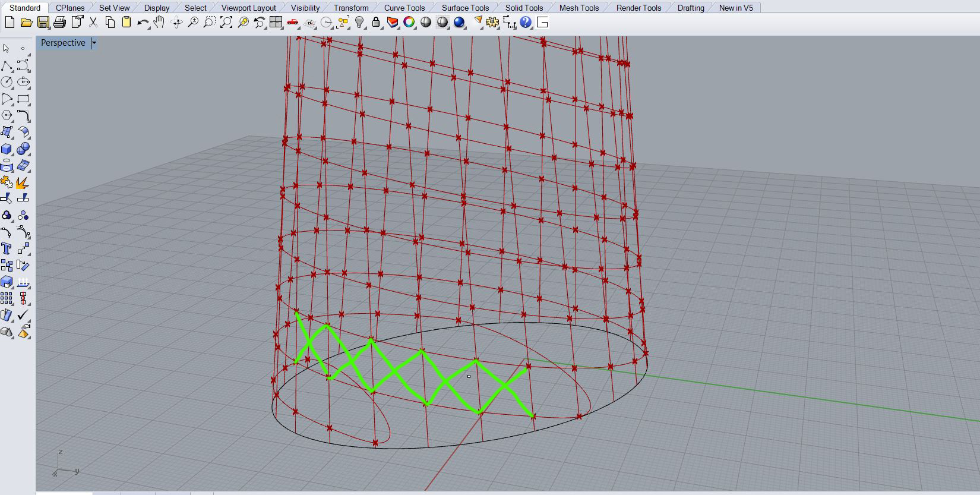Open the Layers panel icon

[x=393, y=23]
